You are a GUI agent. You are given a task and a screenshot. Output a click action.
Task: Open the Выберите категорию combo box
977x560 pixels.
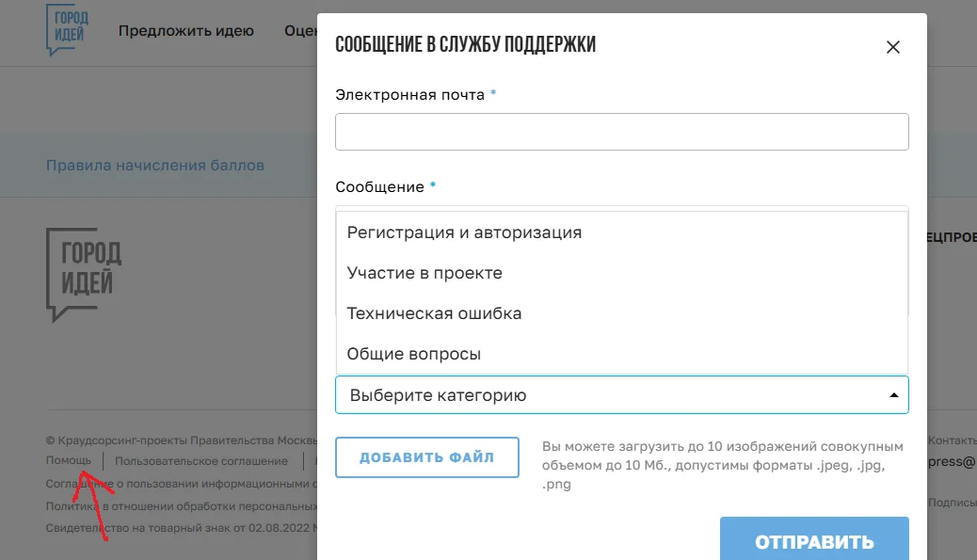622,395
